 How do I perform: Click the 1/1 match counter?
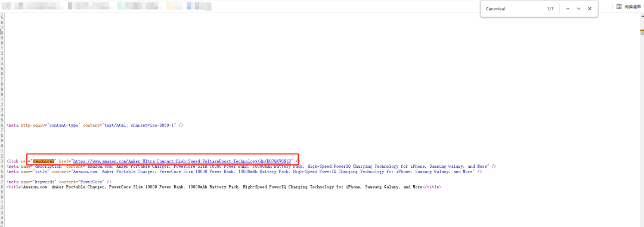pos(550,8)
